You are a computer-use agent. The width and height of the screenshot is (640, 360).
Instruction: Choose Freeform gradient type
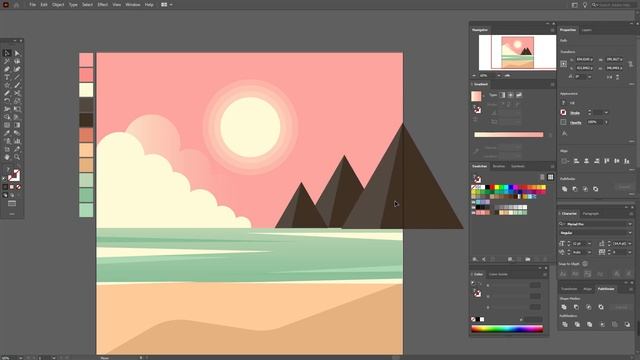click(x=519, y=95)
